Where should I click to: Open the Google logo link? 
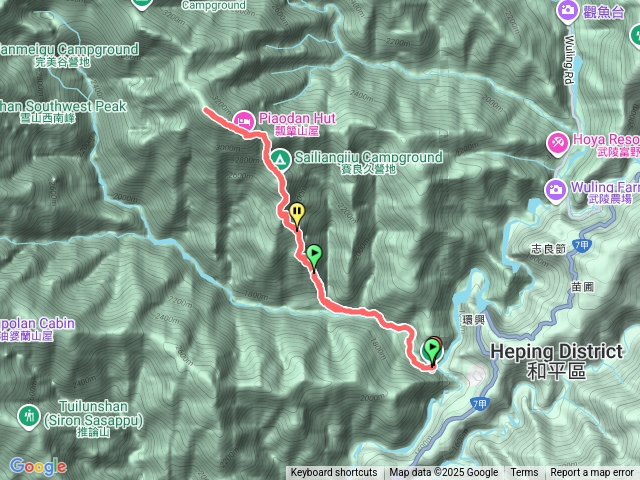38,467
